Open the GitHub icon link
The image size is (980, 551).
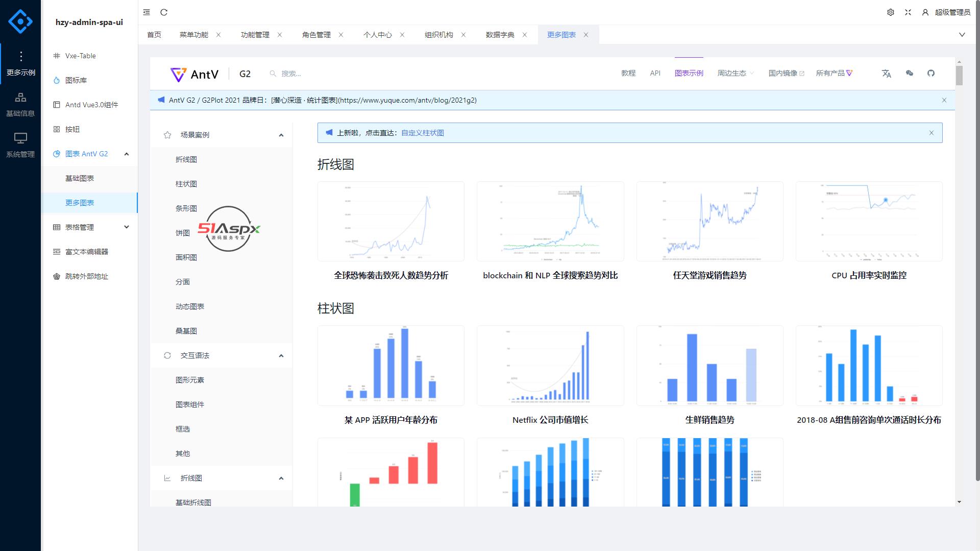pyautogui.click(x=931, y=74)
